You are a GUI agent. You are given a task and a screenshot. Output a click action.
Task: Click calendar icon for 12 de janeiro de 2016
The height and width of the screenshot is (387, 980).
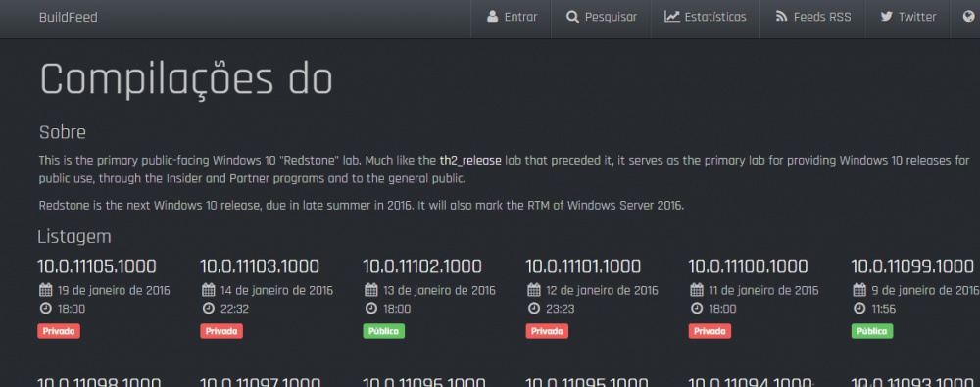(534, 290)
